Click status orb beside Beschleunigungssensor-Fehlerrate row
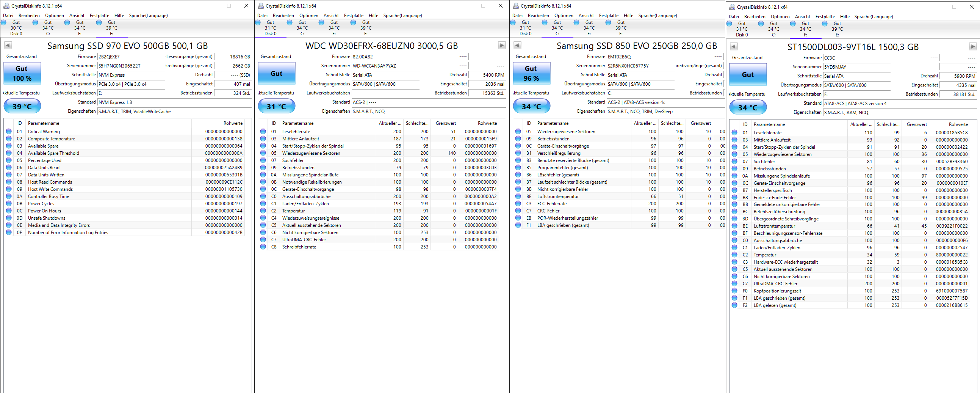 pos(734,233)
